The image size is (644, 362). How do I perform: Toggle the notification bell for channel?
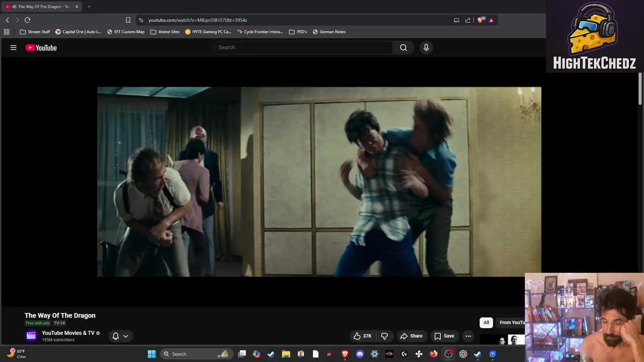tap(116, 336)
